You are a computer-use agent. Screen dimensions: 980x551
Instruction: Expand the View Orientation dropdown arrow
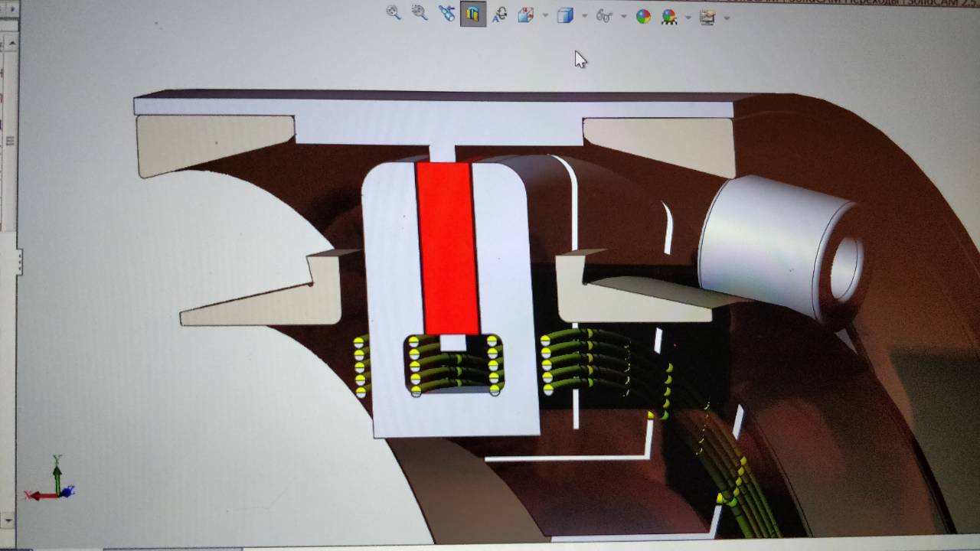(x=545, y=16)
